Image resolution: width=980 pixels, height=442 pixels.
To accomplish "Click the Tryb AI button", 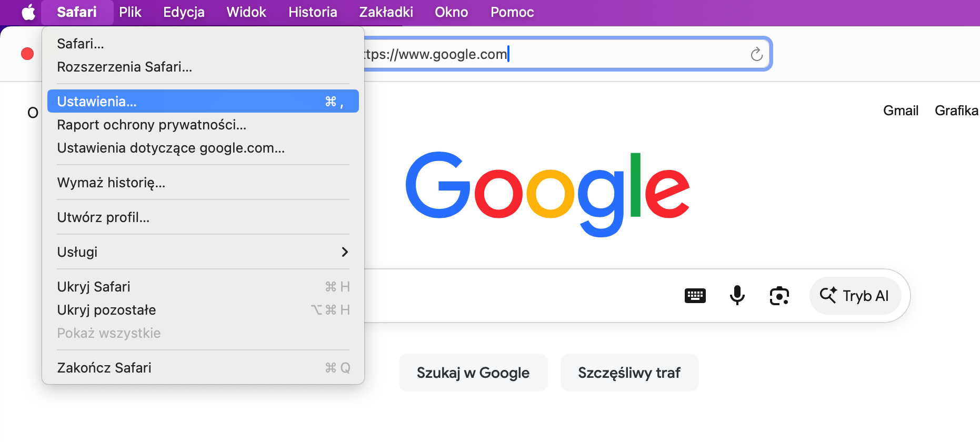I will (x=855, y=296).
